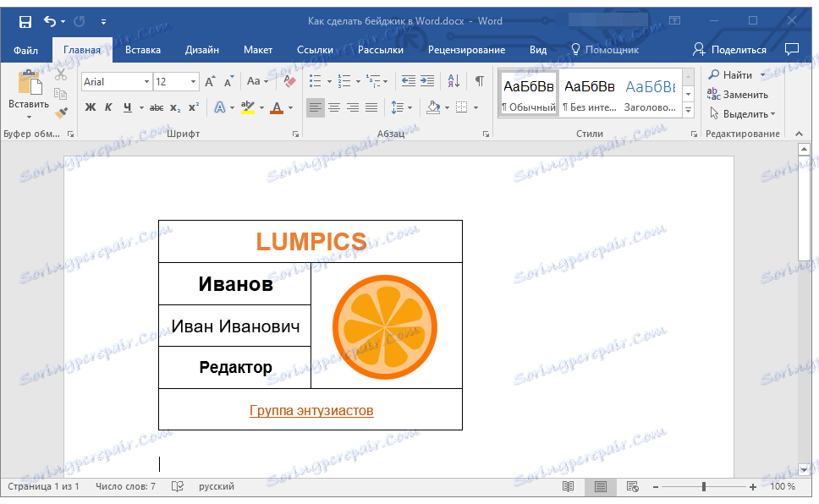Screen dimensions: 819x504
Task: Open the Arial font name dropdown
Action: [146, 82]
